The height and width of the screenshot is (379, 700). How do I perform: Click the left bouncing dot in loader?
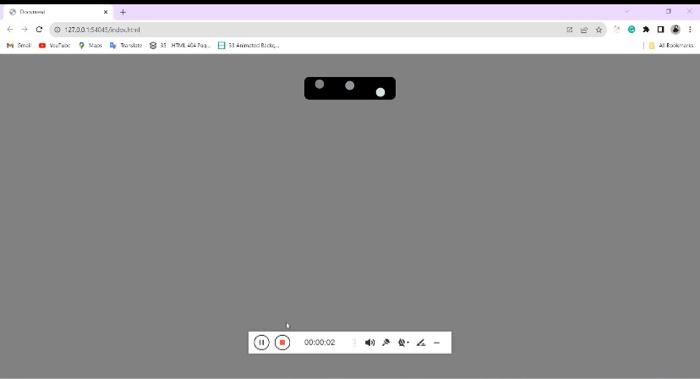(320, 84)
